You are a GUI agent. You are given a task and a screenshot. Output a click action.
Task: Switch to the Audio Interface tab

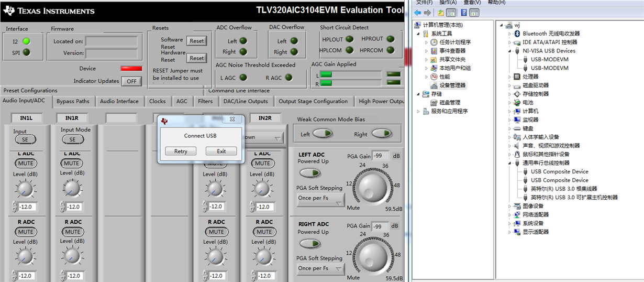[x=119, y=101]
